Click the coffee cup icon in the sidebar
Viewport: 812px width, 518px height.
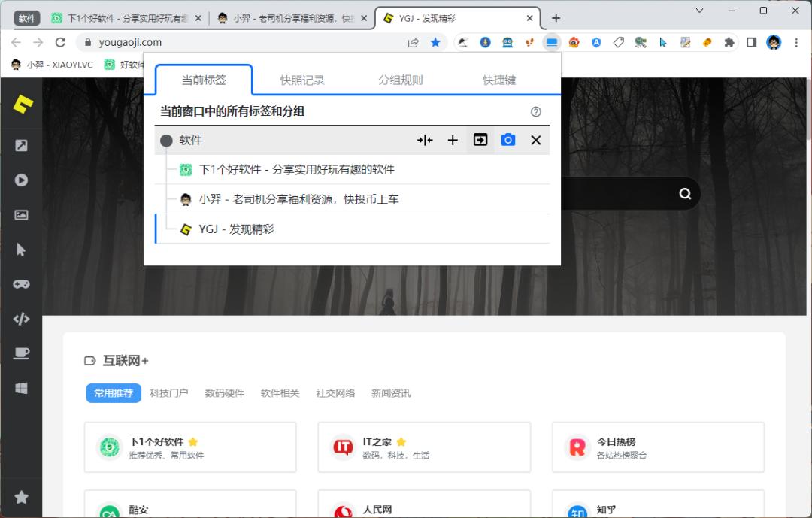point(20,353)
